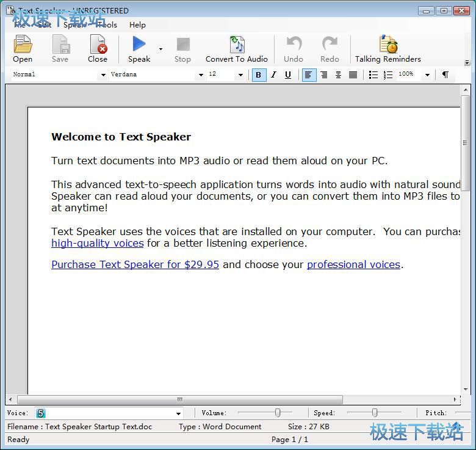
Task: Click Purchase Text Speaker for $29.95 link
Action: (x=135, y=264)
